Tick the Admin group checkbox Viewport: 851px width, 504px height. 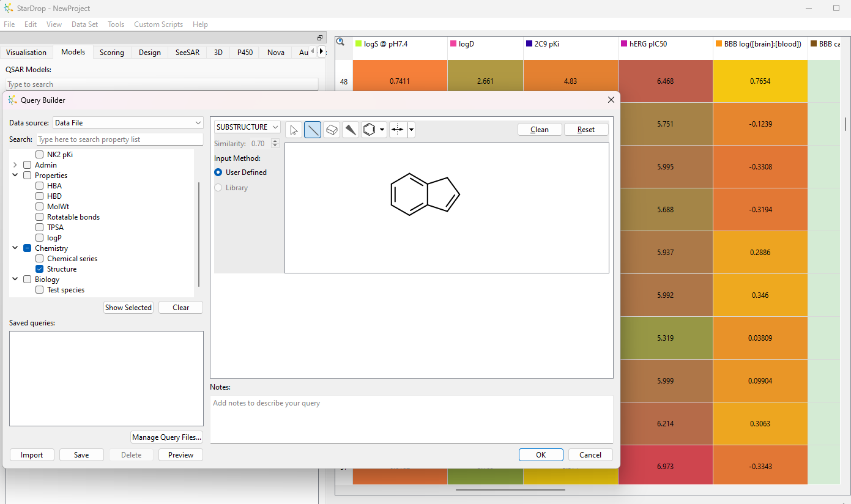tap(28, 165)
